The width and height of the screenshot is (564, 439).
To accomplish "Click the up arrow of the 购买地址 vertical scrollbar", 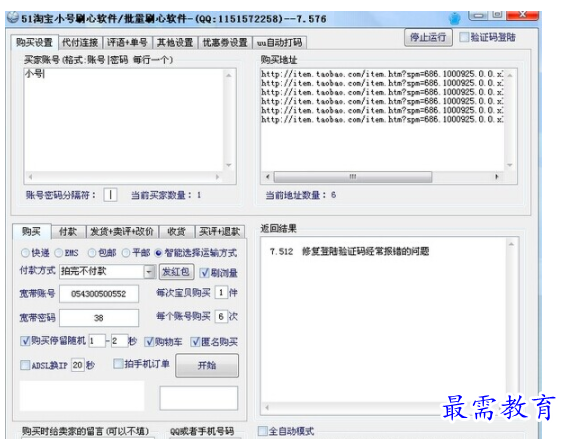I will coord(510,75).
